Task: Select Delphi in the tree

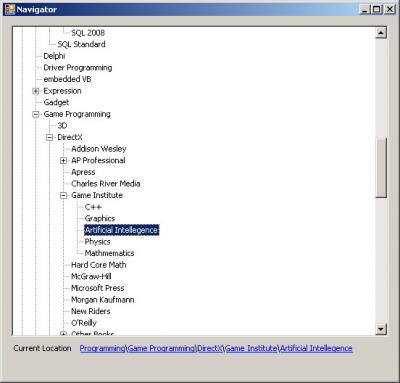Action: tap(54, 56)
